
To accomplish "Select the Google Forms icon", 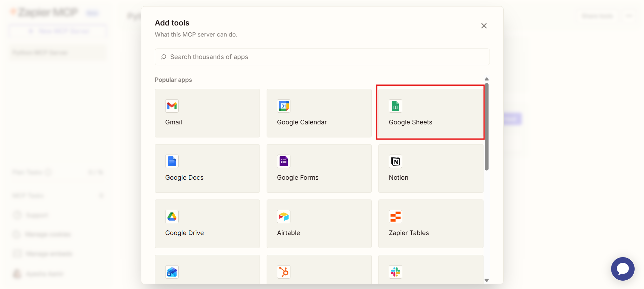I will (x=284, y=161).
